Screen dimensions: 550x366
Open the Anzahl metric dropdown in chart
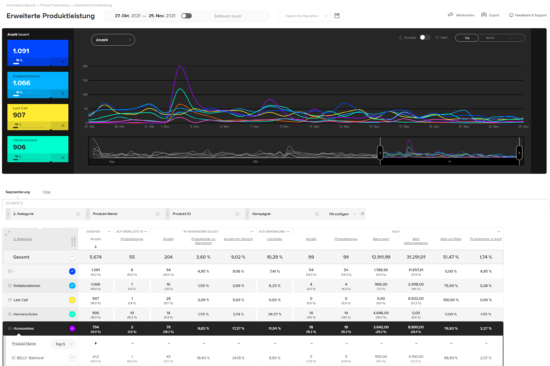113,40
